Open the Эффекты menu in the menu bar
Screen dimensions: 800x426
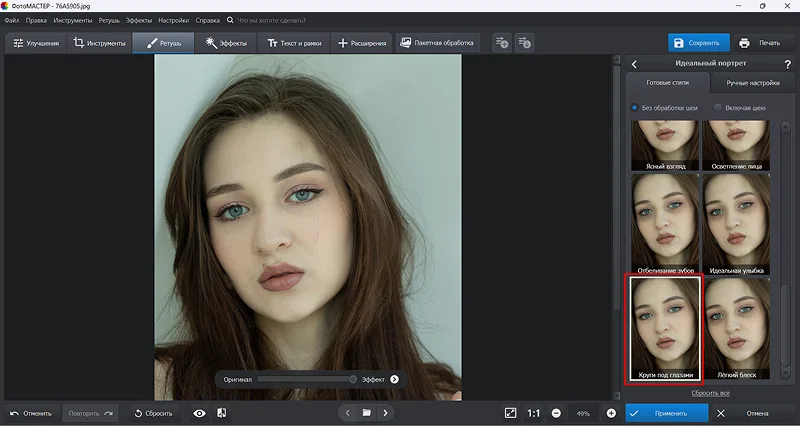(x=139, y=20)
